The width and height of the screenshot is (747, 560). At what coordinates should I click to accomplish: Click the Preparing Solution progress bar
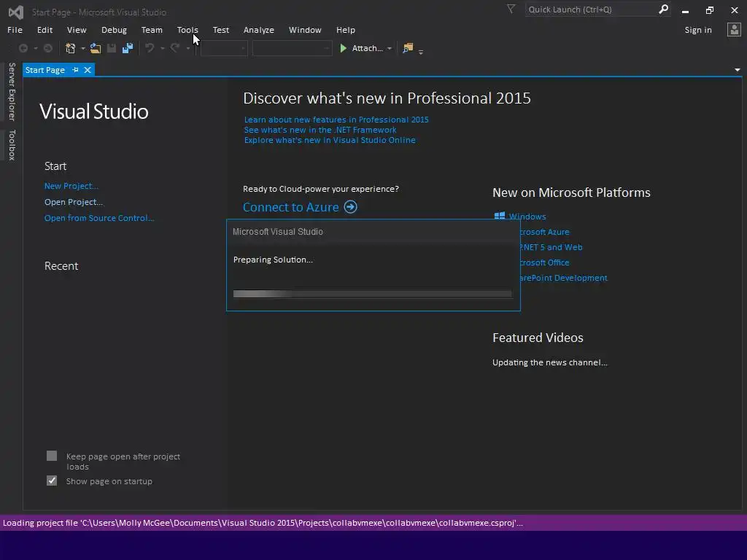click(x=373, y=294)
